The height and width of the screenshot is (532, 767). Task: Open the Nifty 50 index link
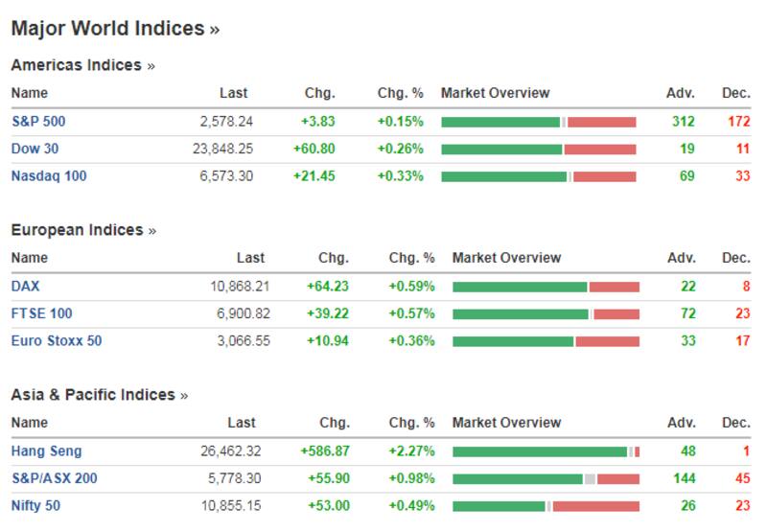click(x=35, y=505)
